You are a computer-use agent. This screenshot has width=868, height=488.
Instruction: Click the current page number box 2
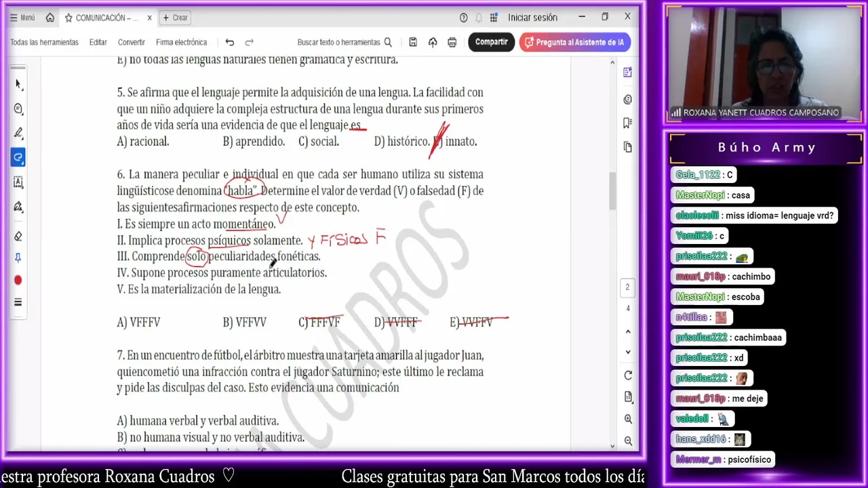[627, 287]
